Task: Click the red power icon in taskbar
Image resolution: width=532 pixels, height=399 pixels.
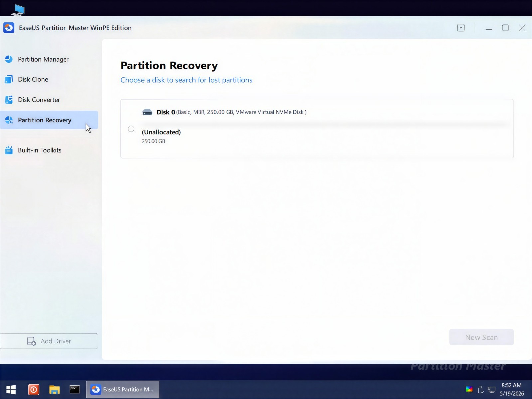Action: click(34, 389)
